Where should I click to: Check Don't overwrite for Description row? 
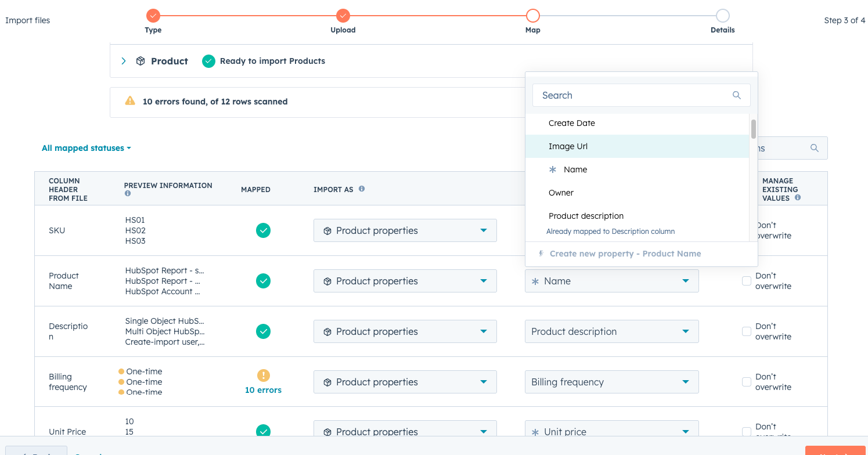point(747,331)
